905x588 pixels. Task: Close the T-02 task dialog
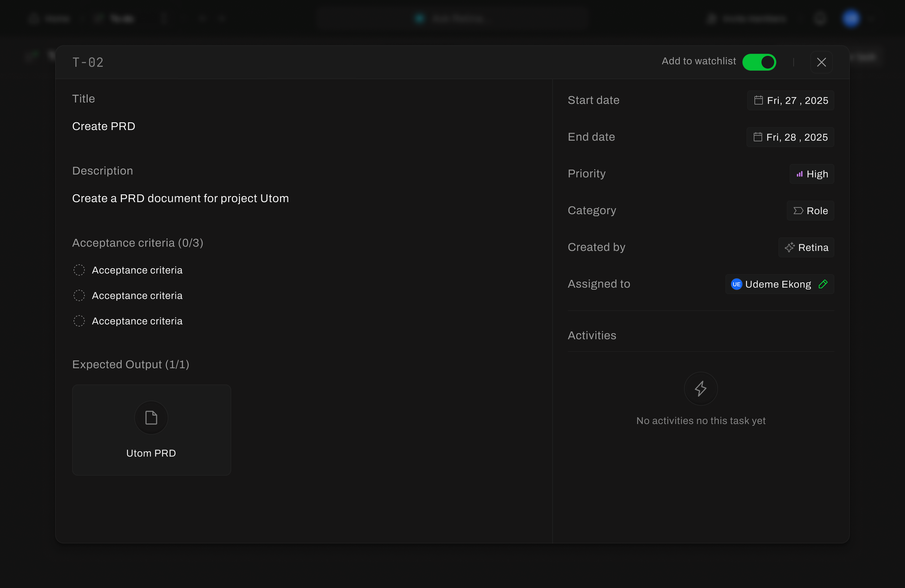(821, 62)
